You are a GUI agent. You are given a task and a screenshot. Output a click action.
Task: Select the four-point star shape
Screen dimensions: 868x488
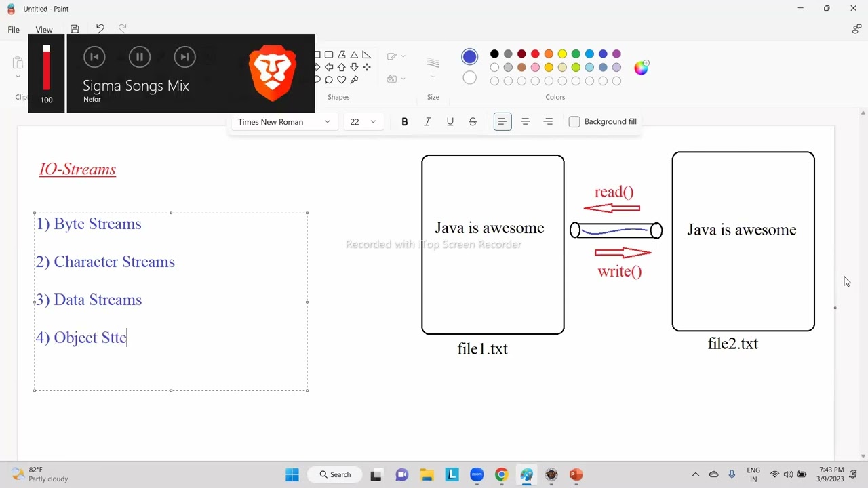pos(367,67)
